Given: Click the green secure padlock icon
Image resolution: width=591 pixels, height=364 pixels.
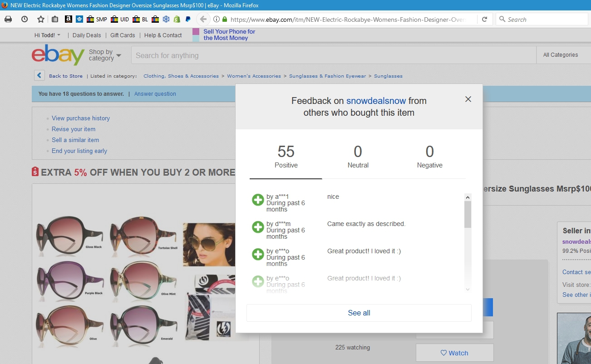Looking at the screenshot, I should pyautogui.click(x=224, y=20).
